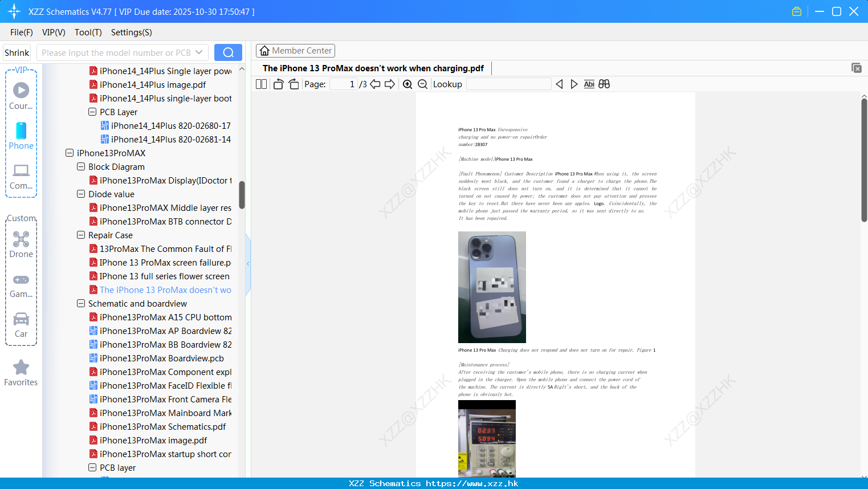Viewport: 868px width, 489px height.
Task: Collapse the Repair Case node
Action: 81,235
